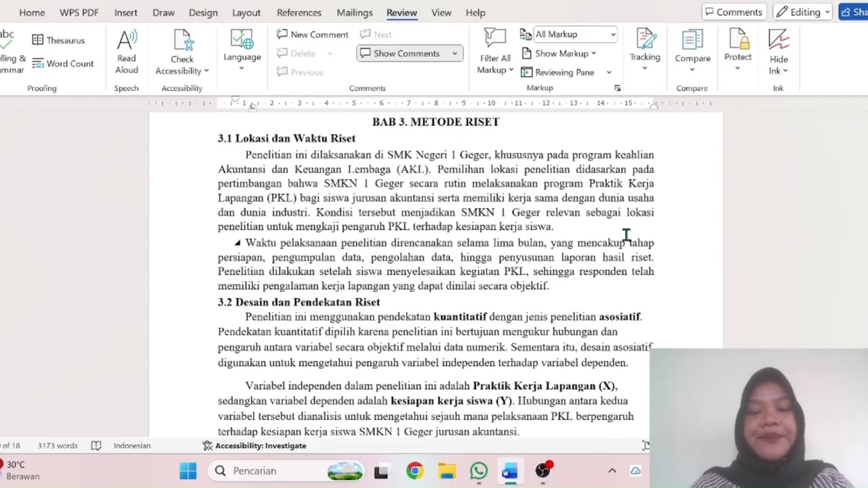Open the Layout tab

coord(246,12)
